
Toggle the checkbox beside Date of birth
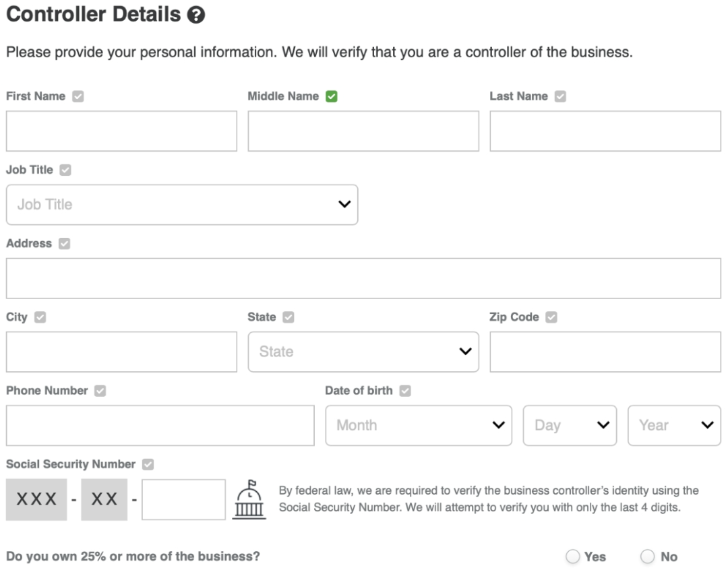click(405, 391)
